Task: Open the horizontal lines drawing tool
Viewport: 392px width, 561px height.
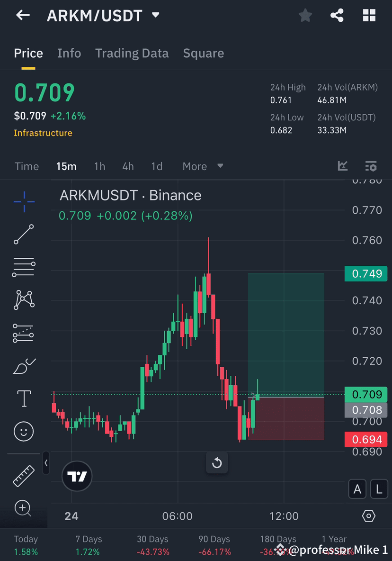Action: pyautogui.click(x=23, y=267)
